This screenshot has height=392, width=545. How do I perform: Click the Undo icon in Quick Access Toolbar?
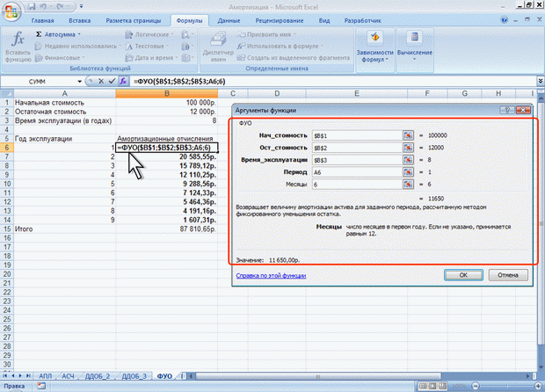(44, 6)
